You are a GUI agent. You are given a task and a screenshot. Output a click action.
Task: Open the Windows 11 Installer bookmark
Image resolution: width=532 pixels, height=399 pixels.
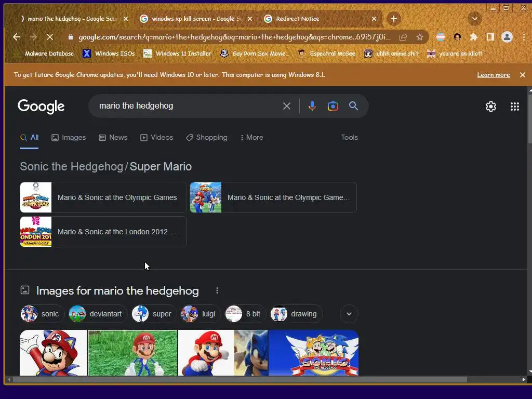pos(177,54)
